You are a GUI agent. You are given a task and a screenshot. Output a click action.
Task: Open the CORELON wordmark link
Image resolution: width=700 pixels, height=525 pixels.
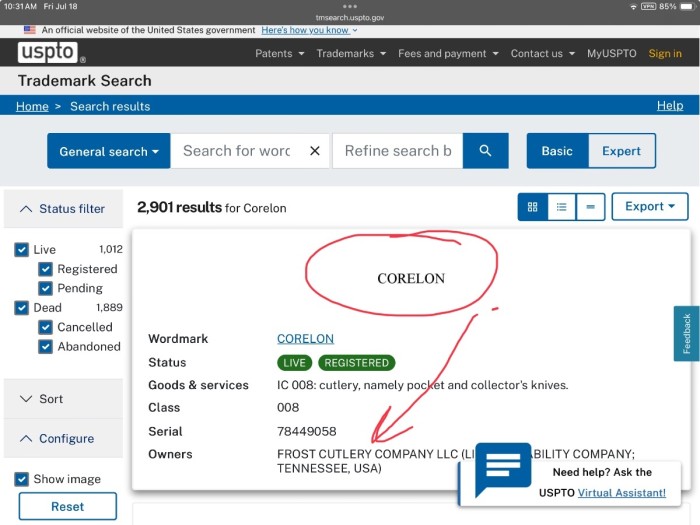(x=305, y=339)
